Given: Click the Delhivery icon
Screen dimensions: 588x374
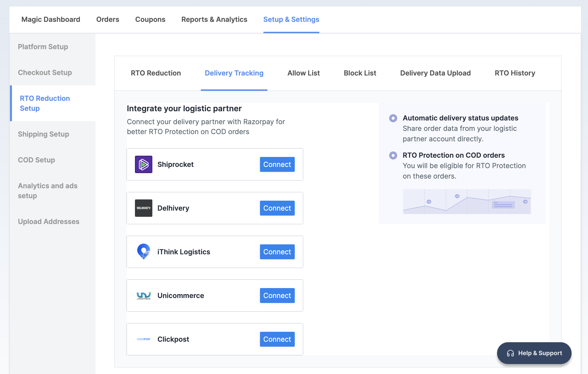Looking at the screenshot, I should (143, 208).
